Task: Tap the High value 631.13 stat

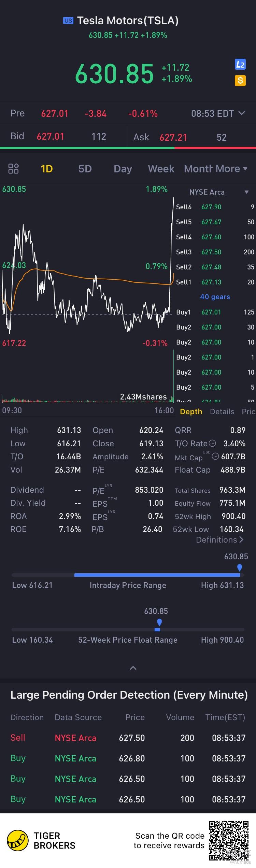Action: (x=69, y=430)
